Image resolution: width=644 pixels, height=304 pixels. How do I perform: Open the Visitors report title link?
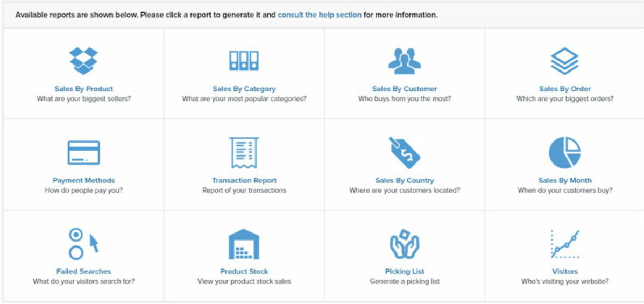pos(565,272)
